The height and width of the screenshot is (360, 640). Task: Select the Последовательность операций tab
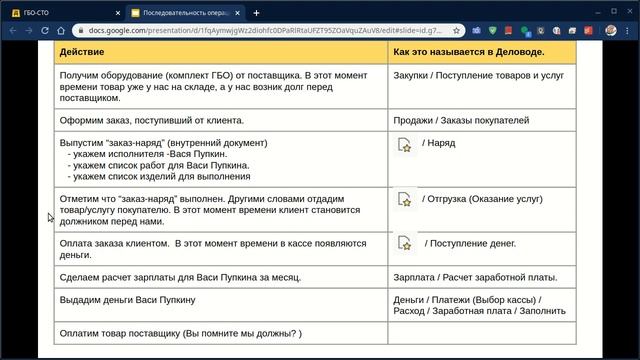tap(185, 13)
